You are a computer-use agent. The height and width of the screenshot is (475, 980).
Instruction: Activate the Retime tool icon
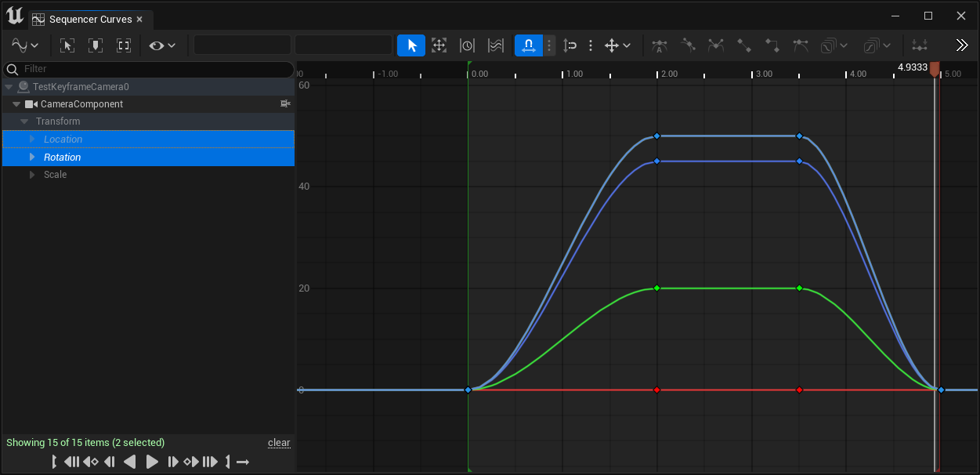(x=467, y=45)
